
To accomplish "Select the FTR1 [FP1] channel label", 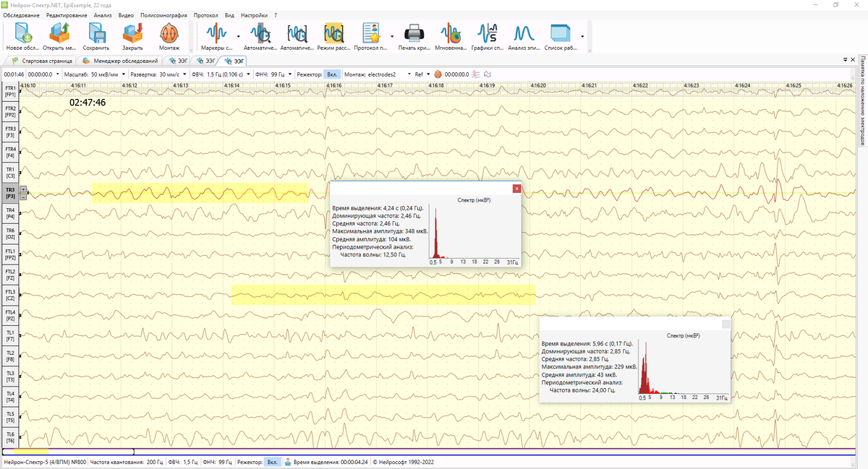I will click(10, 91).
